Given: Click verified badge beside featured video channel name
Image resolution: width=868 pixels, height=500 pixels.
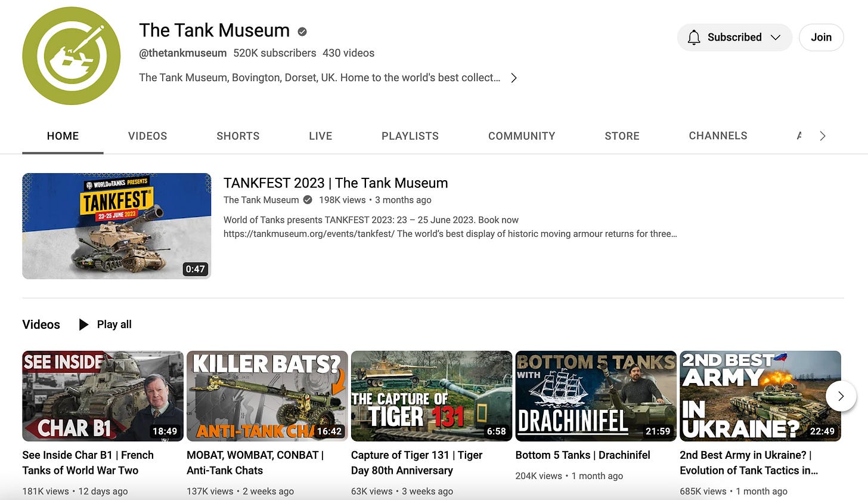Looking at the screenshot, I should pos(308,200).
